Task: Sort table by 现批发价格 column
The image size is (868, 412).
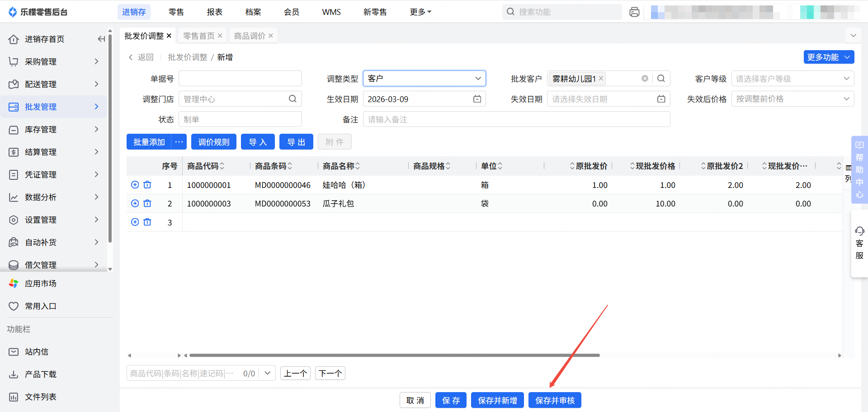Action: [632, 166]
